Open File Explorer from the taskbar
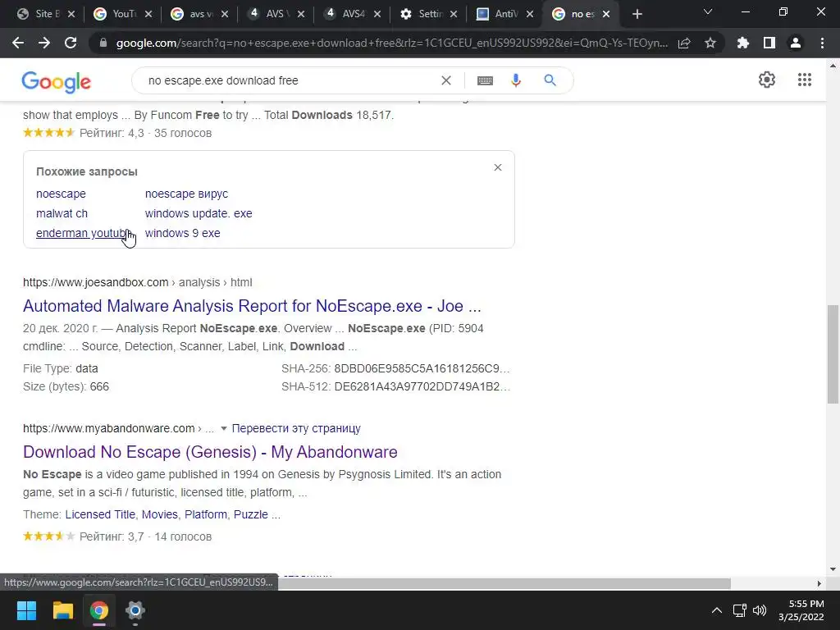This screenshot has width=840, height=630. [62, 610]
